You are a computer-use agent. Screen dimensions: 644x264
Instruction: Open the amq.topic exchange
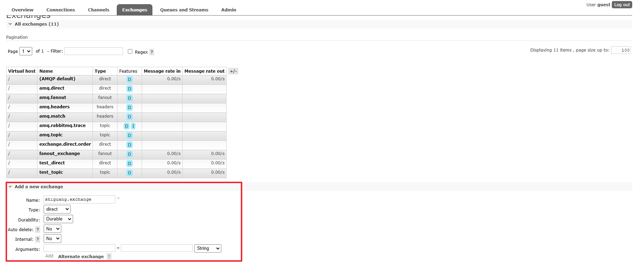pyautogui.click(x=51, y=135)
